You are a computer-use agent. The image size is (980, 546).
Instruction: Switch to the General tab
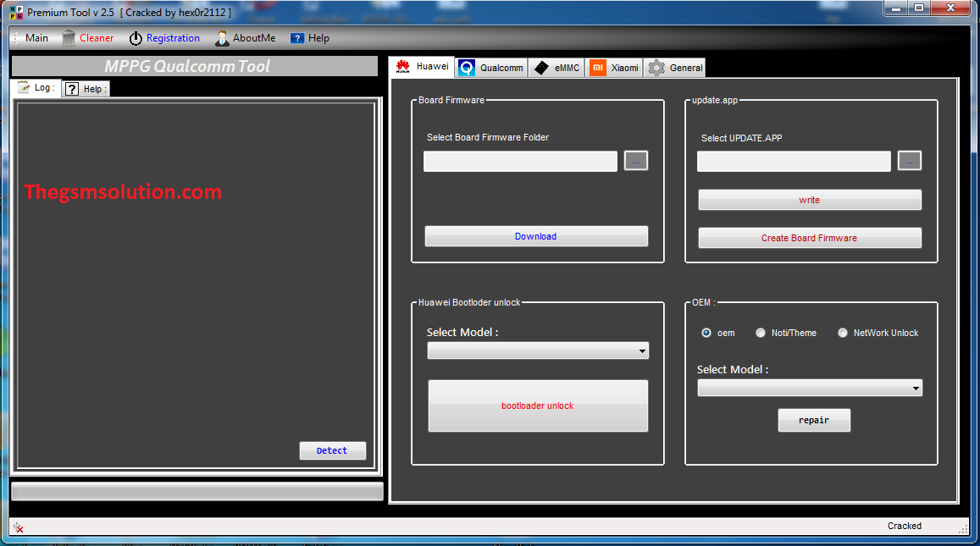point(674,68)
